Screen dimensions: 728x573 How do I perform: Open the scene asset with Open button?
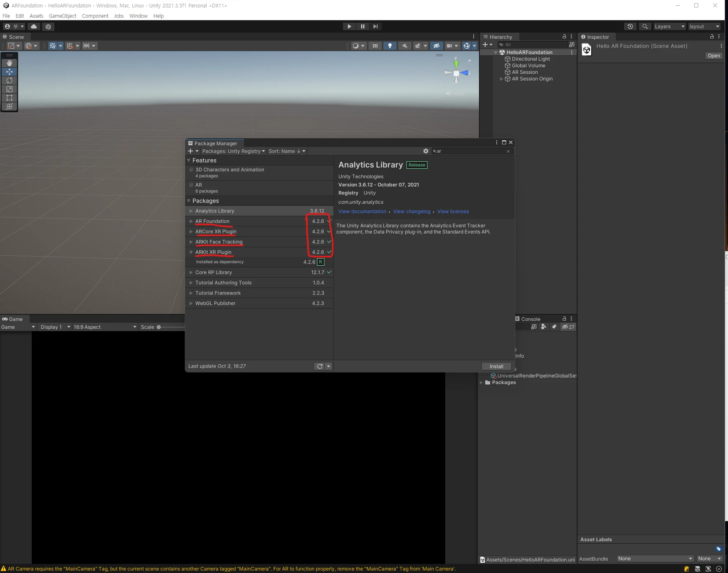[x=714, y=56]
